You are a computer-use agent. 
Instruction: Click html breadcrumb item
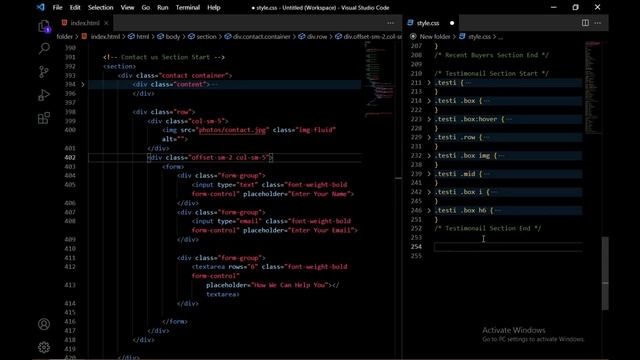142,37
